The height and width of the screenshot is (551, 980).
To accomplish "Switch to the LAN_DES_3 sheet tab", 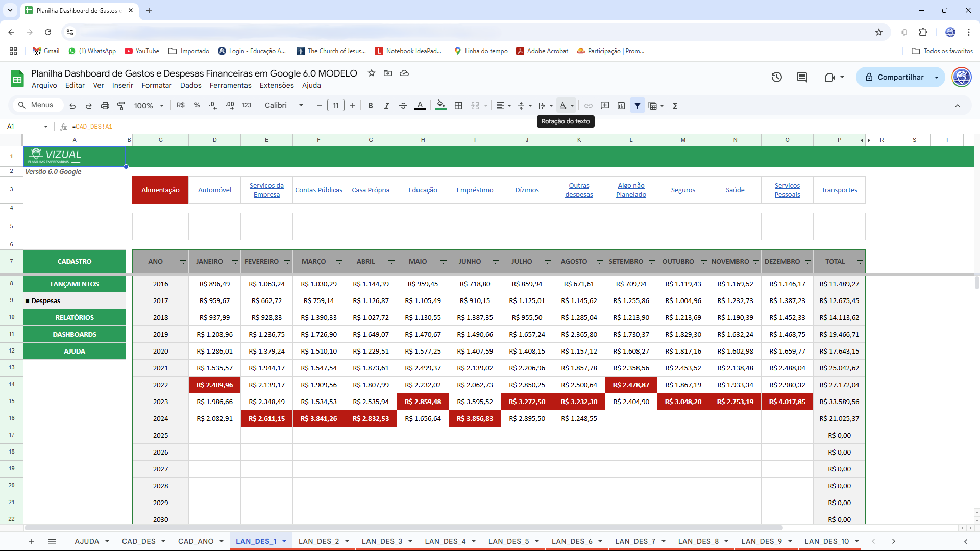I will pos(382,541).
